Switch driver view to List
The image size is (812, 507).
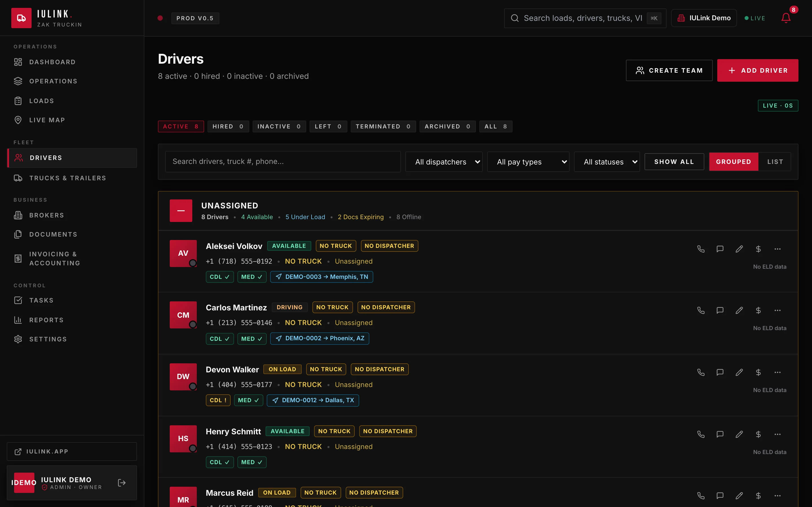(775, 162)
